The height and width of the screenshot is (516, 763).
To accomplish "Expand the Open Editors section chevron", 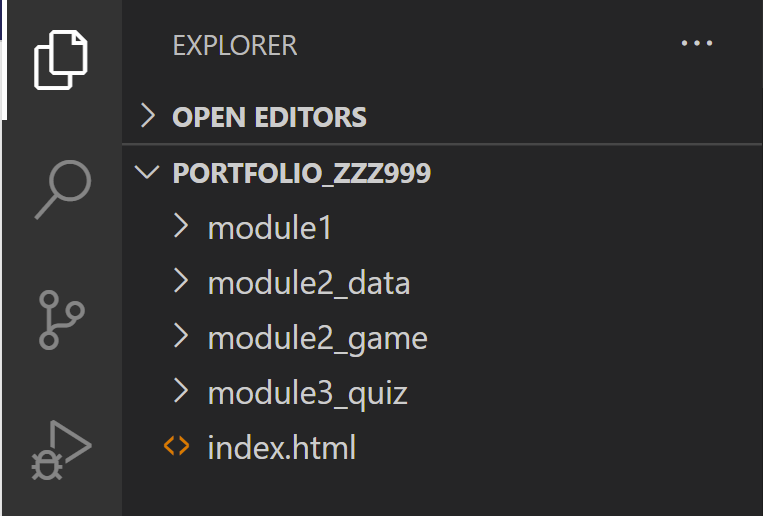I will tap(148, 116).
